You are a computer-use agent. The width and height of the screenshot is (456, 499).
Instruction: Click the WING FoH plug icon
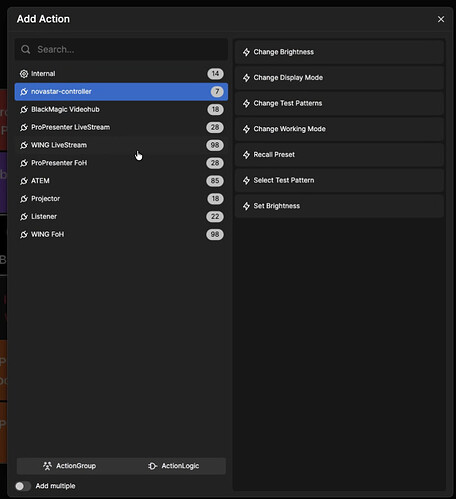[x=24, y=235]
